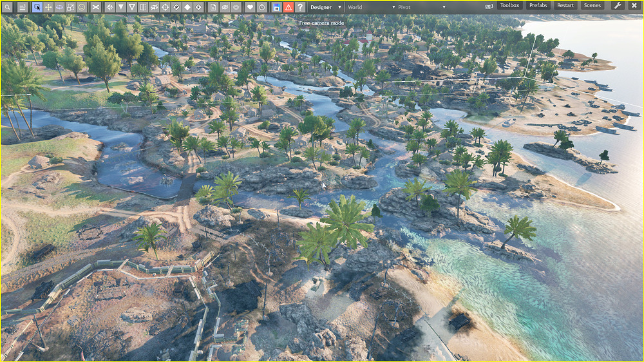This screenshot has width=644, height=362.
Task: Click the Scenes button
Action: tap(592, 5)
